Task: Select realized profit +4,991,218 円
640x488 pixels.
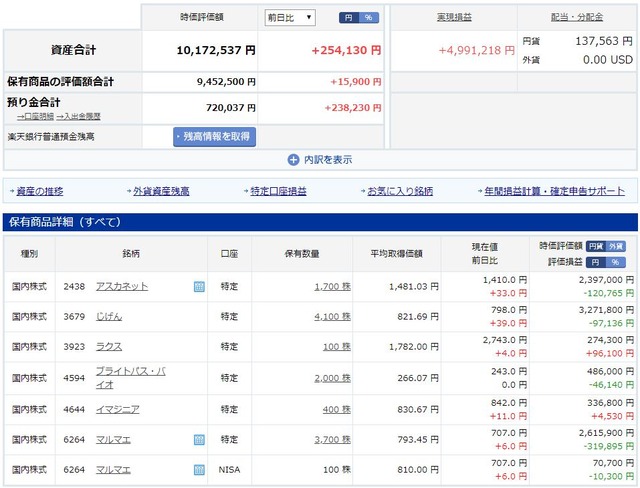Action: click(476, 50)
